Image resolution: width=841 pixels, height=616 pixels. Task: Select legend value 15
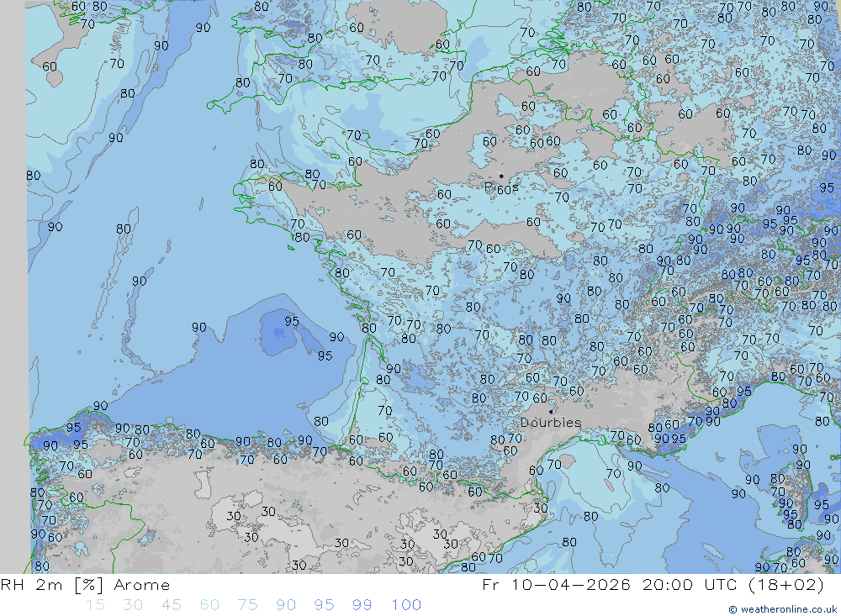click(95, 605)
